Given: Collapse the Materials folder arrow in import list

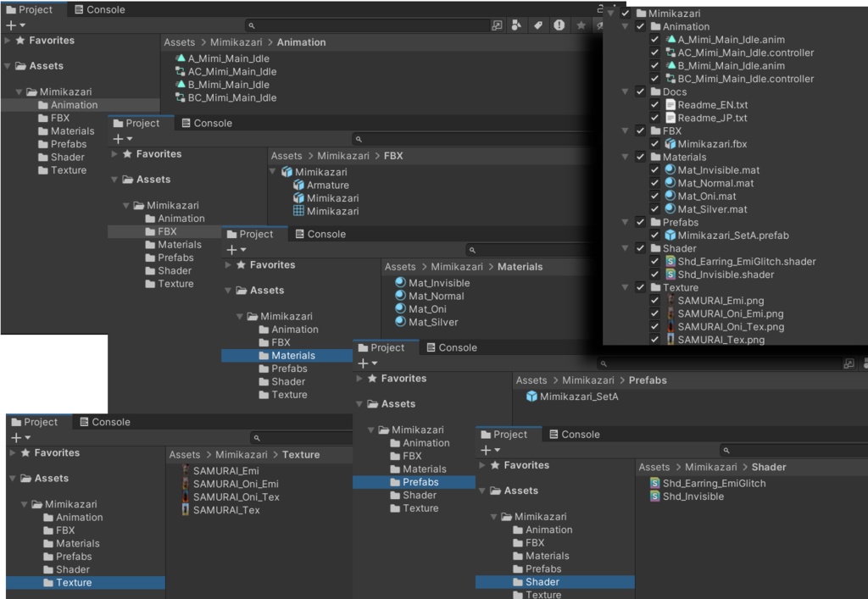Looking at the screenshot, I should pyautogui.click(x=625, y=157).
